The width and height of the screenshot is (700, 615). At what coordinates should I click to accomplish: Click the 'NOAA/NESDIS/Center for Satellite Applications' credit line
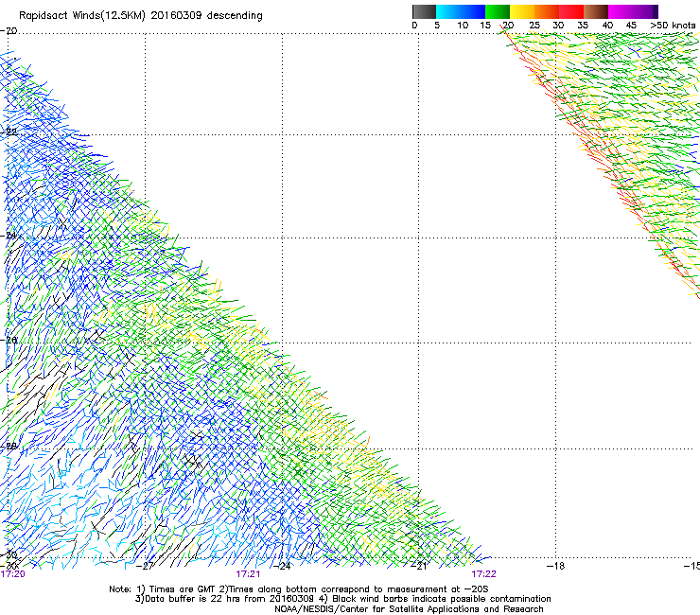click(409, 609)
